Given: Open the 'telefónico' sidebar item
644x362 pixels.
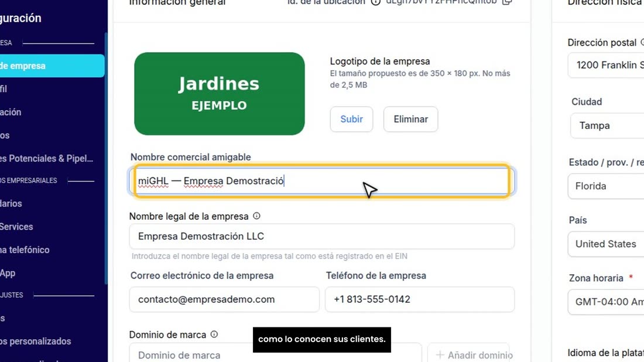Looking at the screenshot, I should (25, 250).
